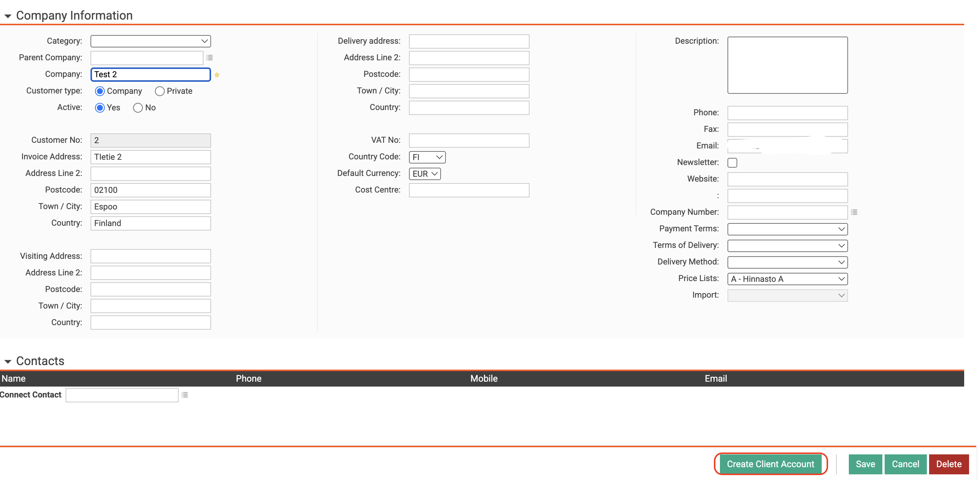Click the Cancel button

pos(905,464)
